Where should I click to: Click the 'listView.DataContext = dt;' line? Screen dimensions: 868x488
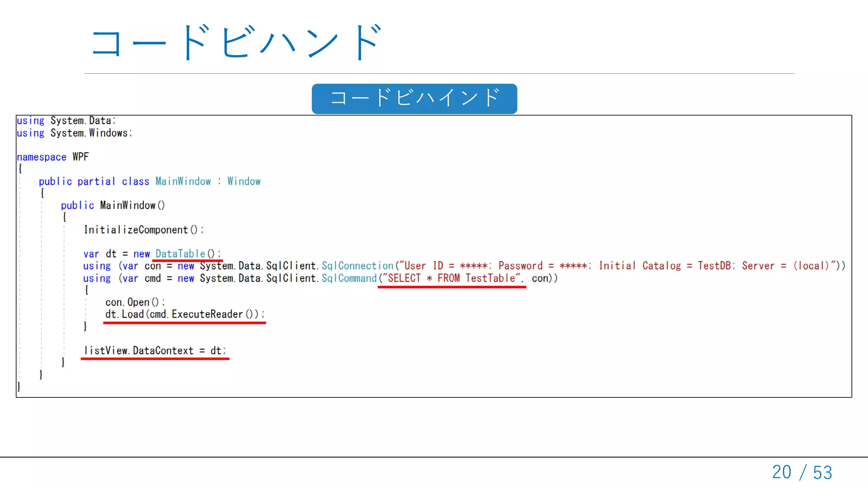click(x=155, y=351)
